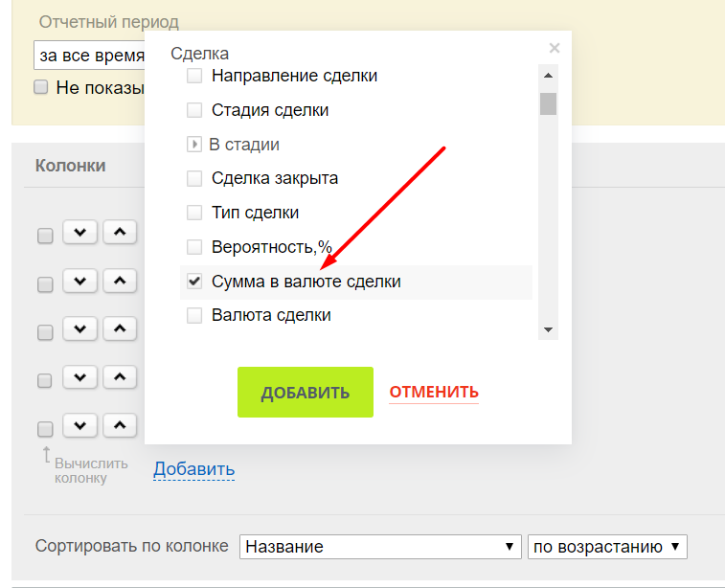
Task: Check the Направление сделки checkbox
Action: tap(194, 76)
